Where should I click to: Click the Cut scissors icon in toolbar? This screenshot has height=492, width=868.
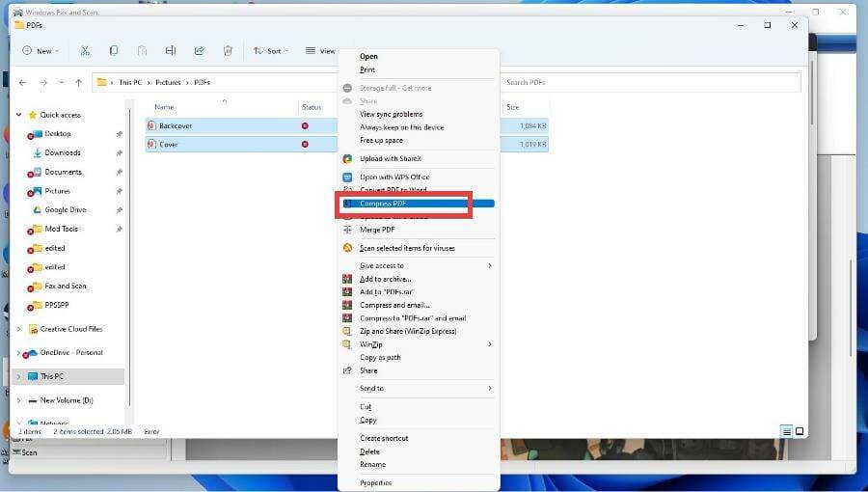pos(85,51)
